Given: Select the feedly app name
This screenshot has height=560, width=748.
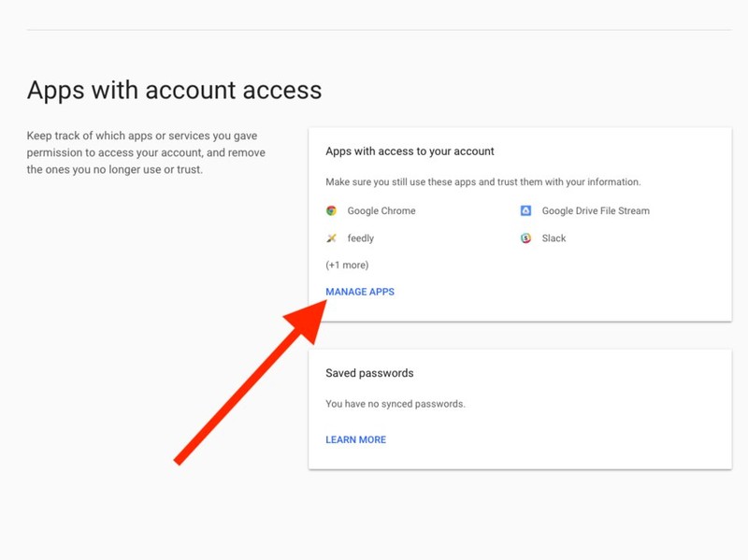Looking at the screenshot, I should pyautogui.click(x=361, y=238).
